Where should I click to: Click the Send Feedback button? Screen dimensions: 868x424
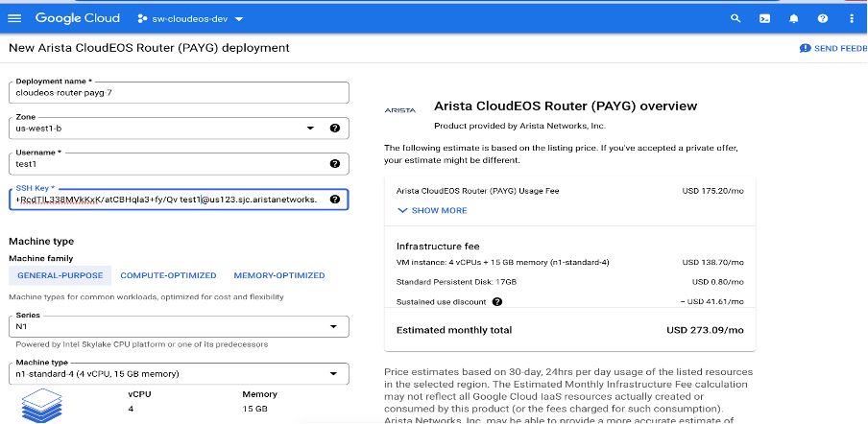point(833,49)
